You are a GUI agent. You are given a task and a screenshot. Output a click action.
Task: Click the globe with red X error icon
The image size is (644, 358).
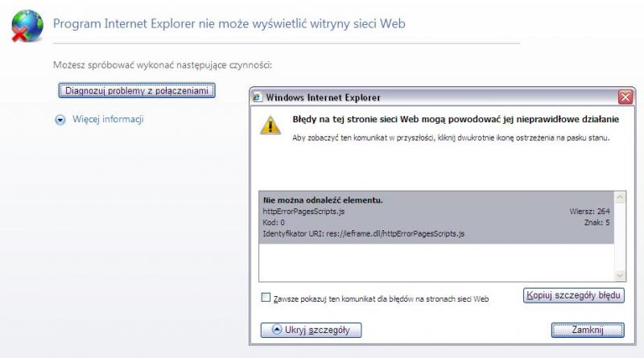click(x=27, y=26)
